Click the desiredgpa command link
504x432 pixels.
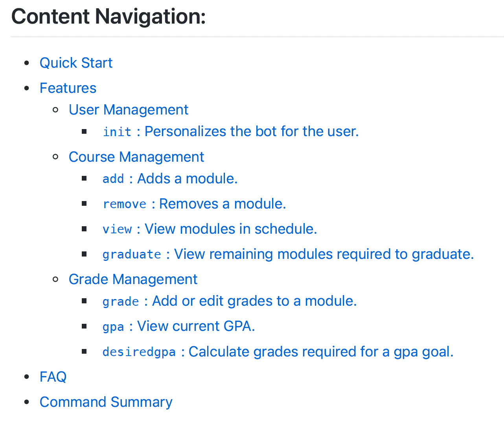(x=139, y=352)
